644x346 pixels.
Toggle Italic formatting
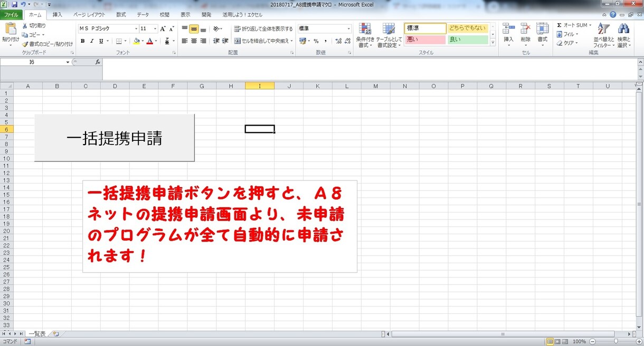(x=91, y=41)
